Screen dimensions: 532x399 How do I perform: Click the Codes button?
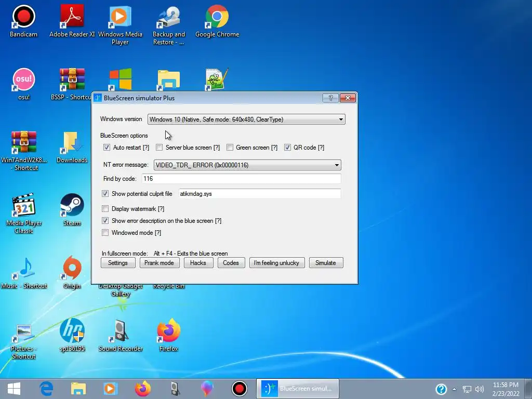point(231,262)
